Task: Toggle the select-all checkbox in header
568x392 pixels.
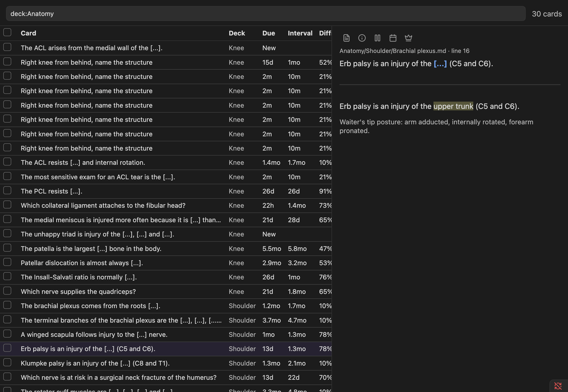Action: [7, 32]
